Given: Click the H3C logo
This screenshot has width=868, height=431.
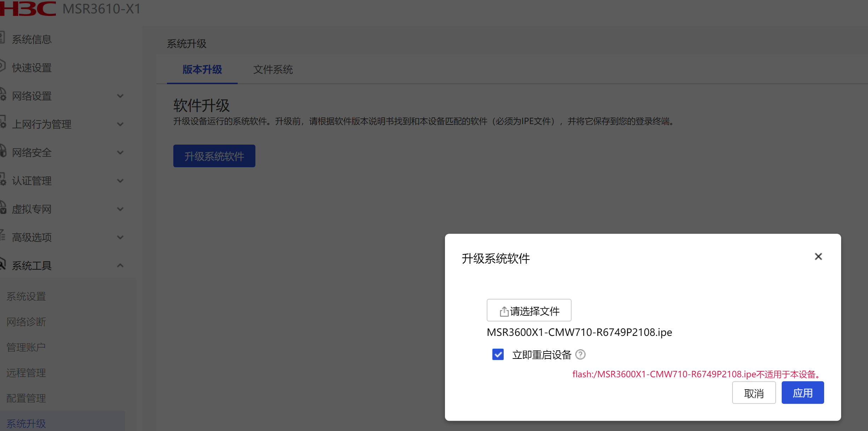Looking at the screenshot, I should (x=28, y=8).
